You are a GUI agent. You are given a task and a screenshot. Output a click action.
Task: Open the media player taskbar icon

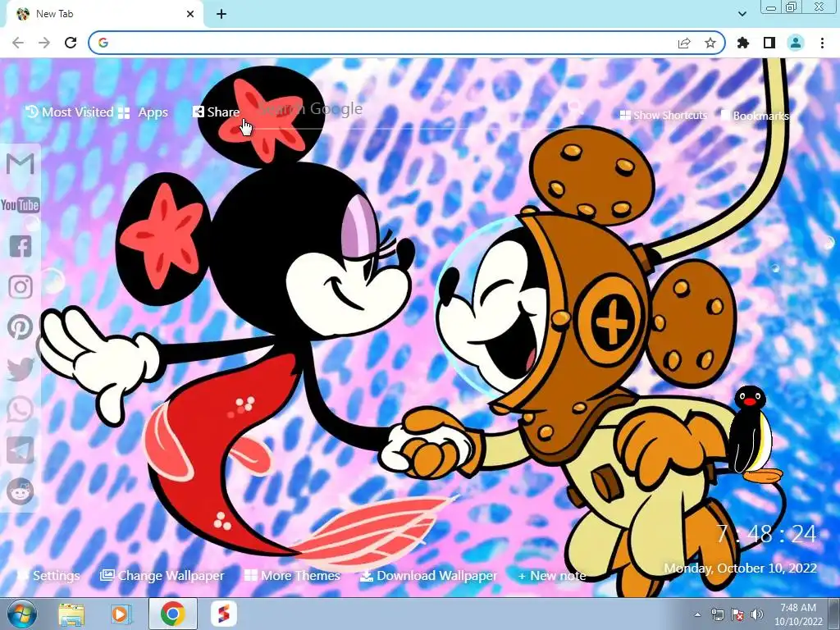pos(121,614)
